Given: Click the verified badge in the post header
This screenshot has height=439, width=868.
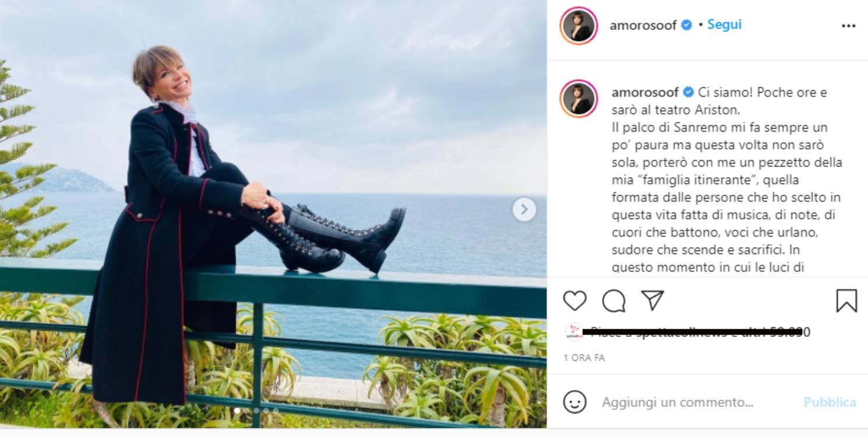Looking at the screenshot, I should [687, 25].
